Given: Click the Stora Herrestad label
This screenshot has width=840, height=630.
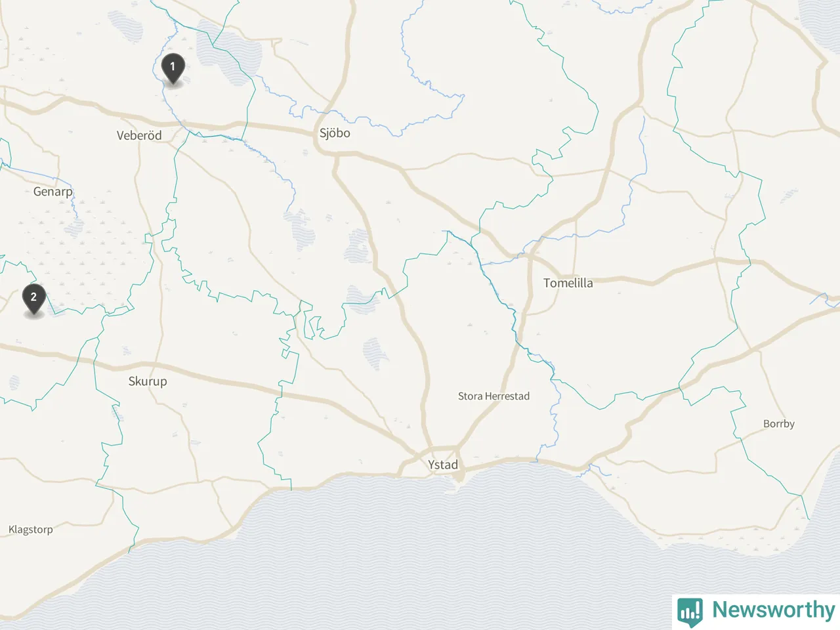Looking at the screenshot, I should (x=493, y=396).
